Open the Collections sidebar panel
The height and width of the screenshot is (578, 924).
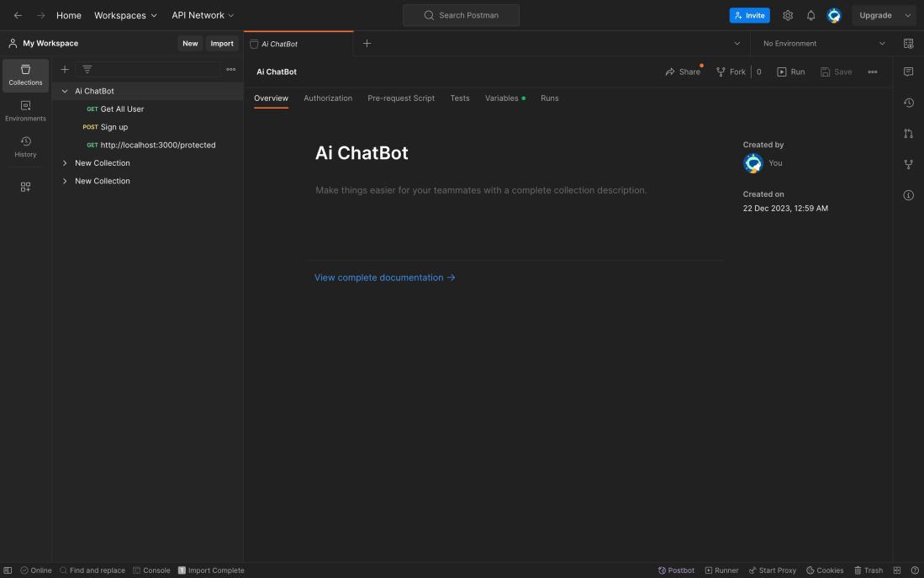click(25, 76)
